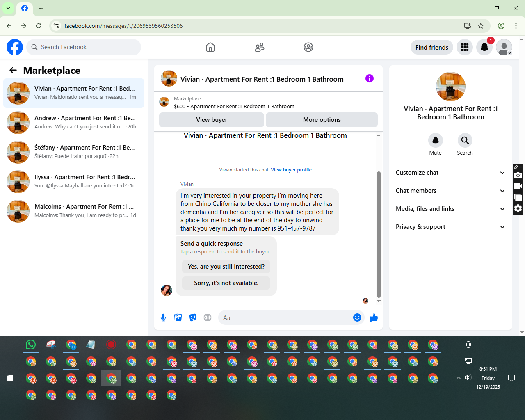The height and width of the screenshot is (420, 525).
Task: Expand Customize chat section
Action: 450,173
